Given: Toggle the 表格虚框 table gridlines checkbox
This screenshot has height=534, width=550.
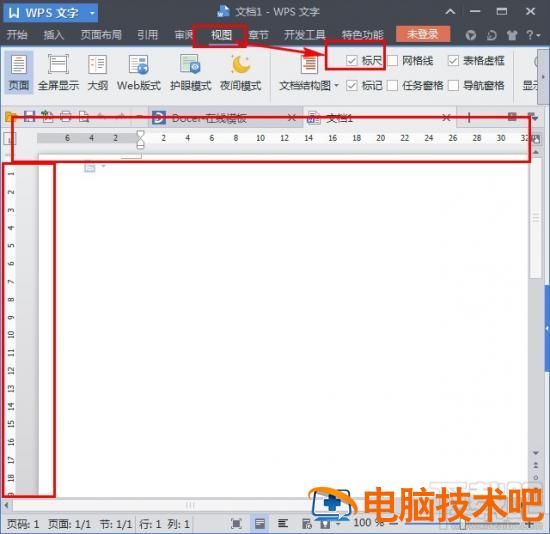Looking at the screenshot, I should pos(453,61).
